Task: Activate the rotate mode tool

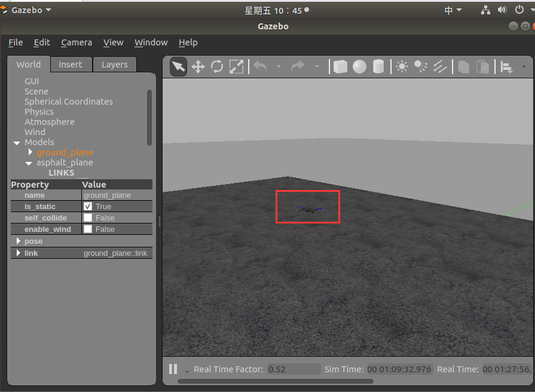Action: tap(217, 66)
